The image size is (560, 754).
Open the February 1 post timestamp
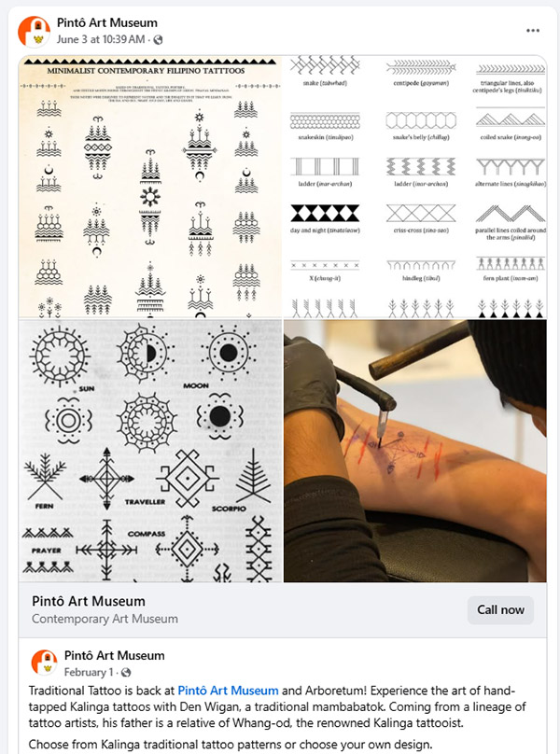point(89,672)
